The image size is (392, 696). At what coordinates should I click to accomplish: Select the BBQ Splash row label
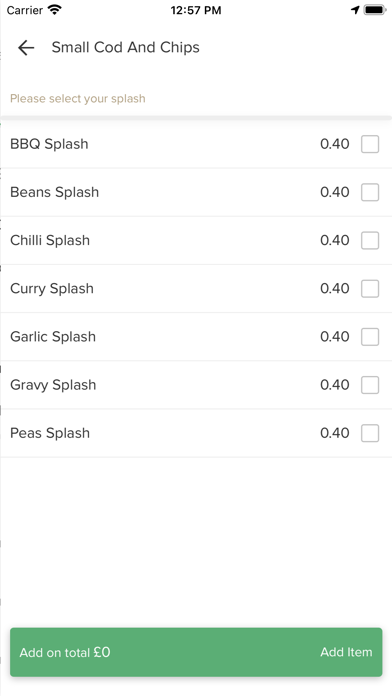point(49,144)
